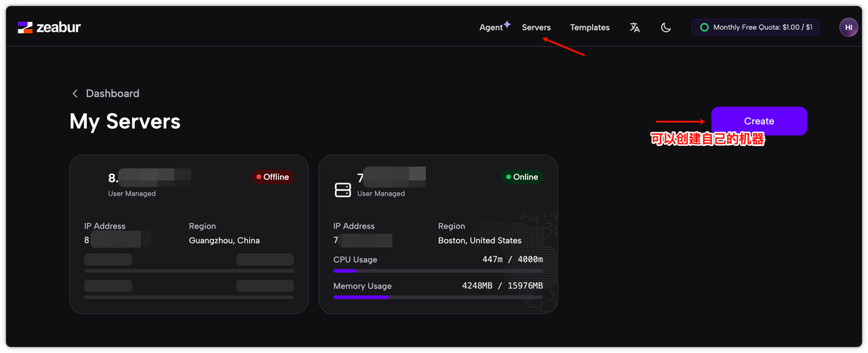Viewport: 868px width, 353px height.
Task: Return to Dashboard via the breadcrumb link
Action: pos(113,94)
